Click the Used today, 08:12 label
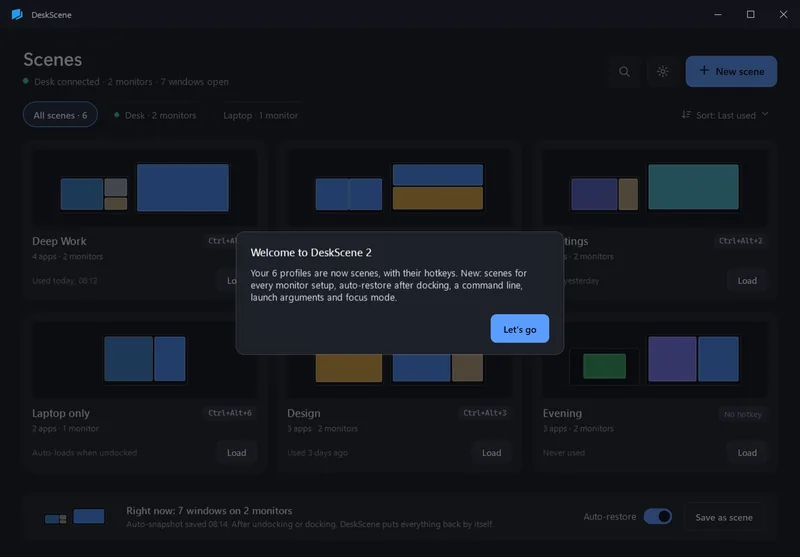 pos(65,281)
